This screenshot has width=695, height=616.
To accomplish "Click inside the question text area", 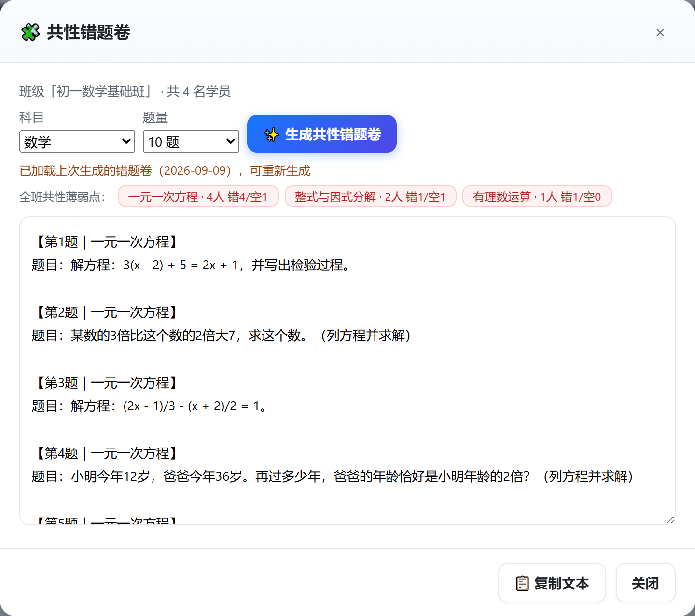I will tap(347, 371).
